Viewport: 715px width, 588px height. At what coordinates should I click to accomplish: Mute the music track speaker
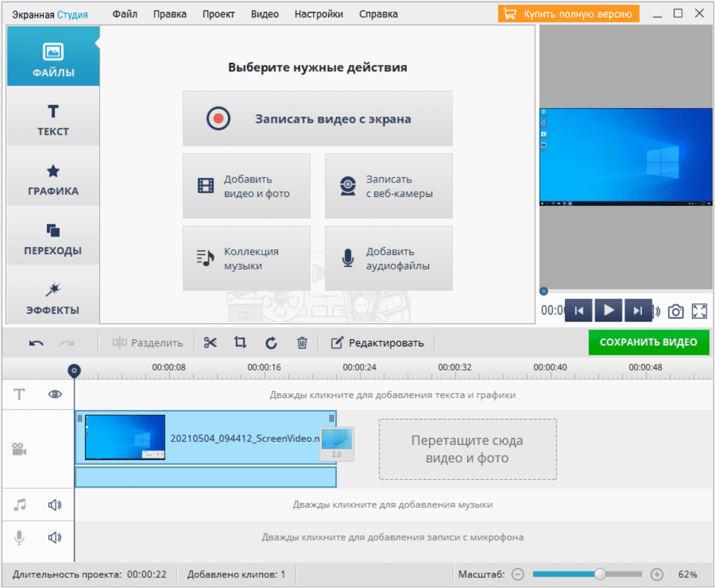tap(55, 505)
